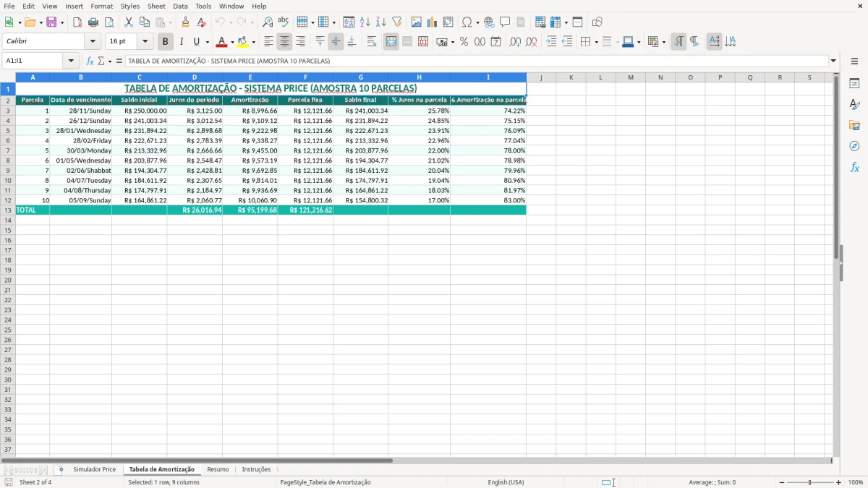Expand the formula bar
The image size is (868, 488).
(833, 61)
